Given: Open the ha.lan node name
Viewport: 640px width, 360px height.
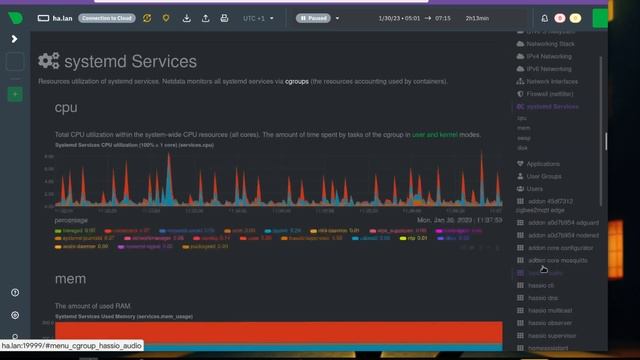Looking at the screenshot, I should tap(62, 18).
